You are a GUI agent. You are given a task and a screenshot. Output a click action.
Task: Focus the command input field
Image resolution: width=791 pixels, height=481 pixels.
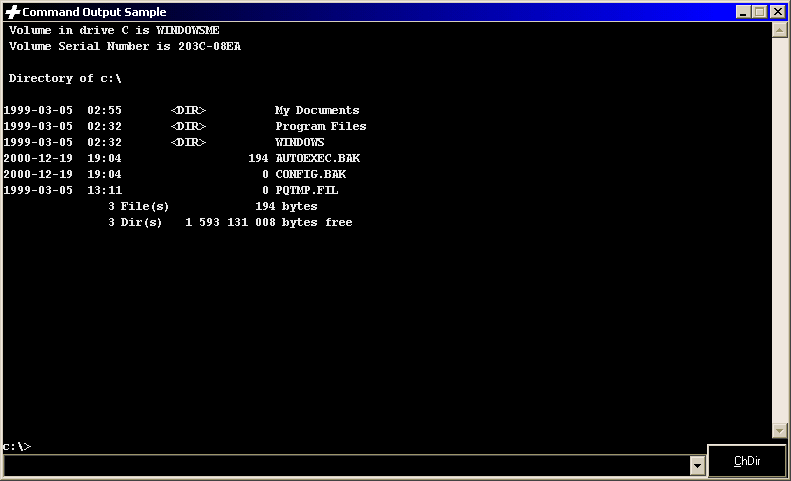[347, 465]
